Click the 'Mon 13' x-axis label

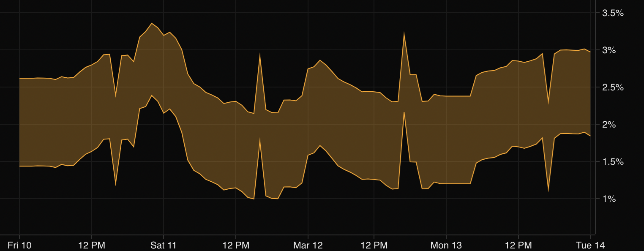point(446,245)
